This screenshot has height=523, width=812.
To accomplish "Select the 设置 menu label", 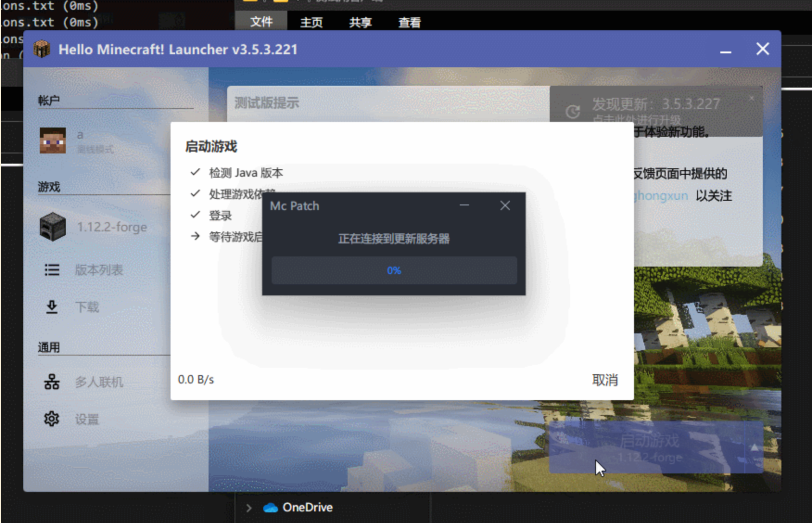I will tap(87, 419).
